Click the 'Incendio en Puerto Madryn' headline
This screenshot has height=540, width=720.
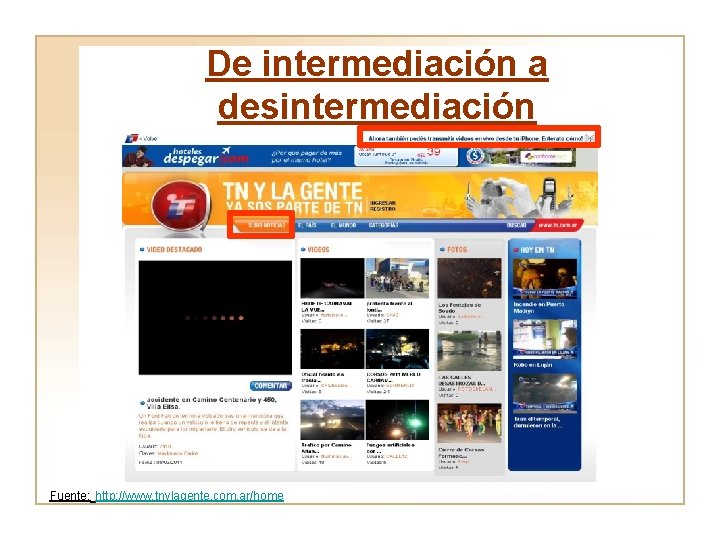pos(539,307)
